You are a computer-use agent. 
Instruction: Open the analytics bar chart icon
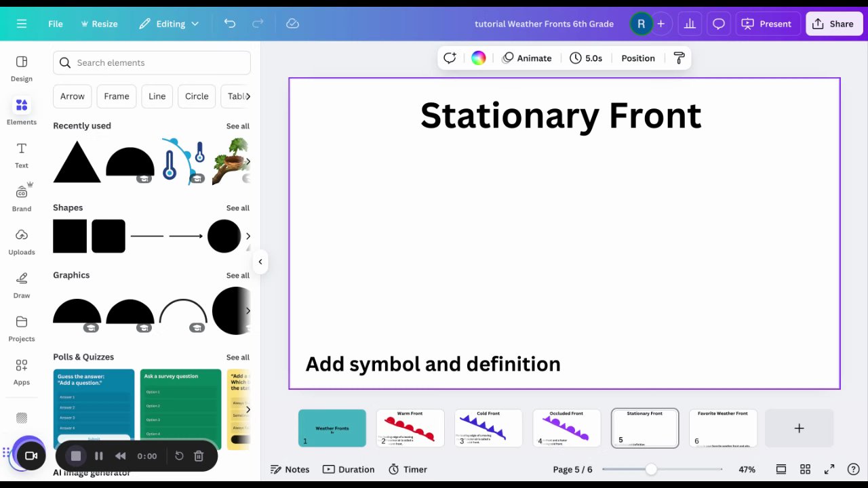point(690,24)
